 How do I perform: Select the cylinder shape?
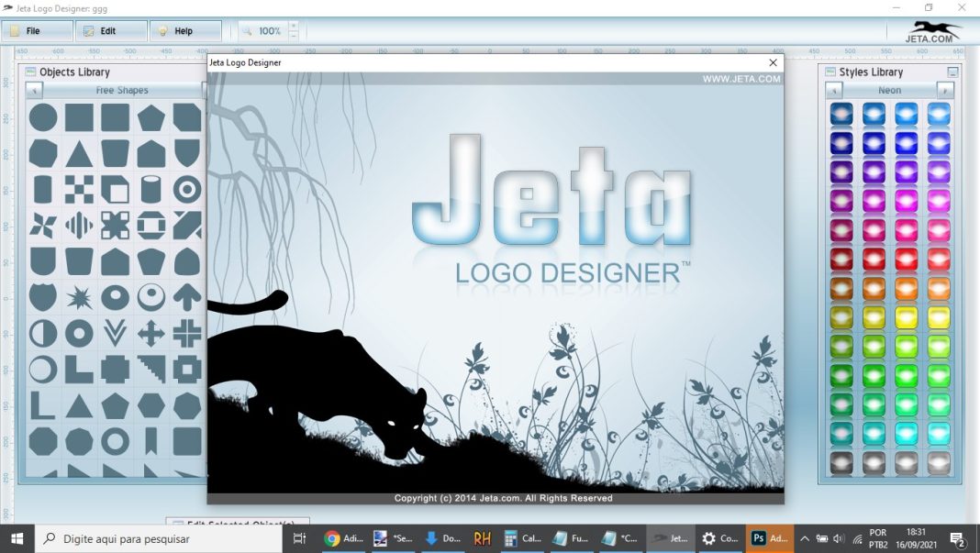(152, 190)
